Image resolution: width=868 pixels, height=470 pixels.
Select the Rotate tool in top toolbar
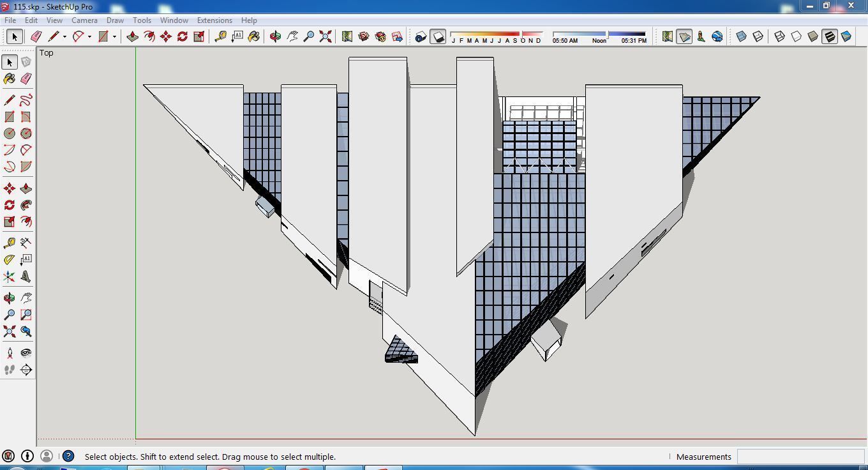point(183,37)
